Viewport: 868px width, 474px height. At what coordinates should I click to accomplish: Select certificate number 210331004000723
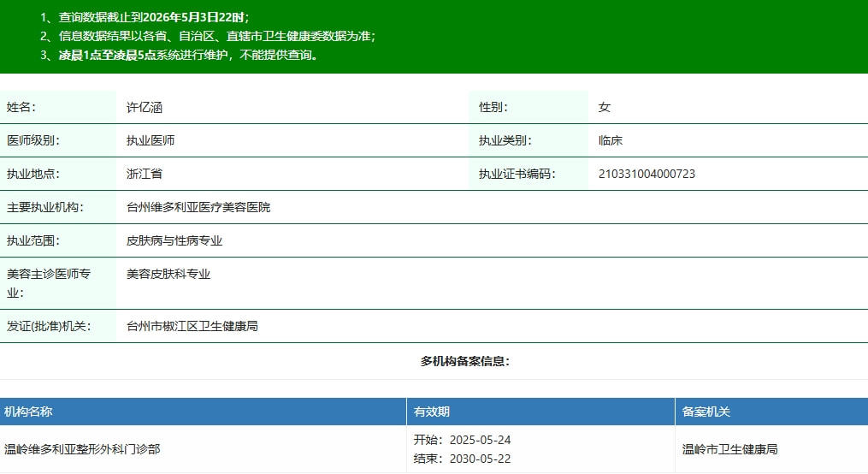click(647, 174)
